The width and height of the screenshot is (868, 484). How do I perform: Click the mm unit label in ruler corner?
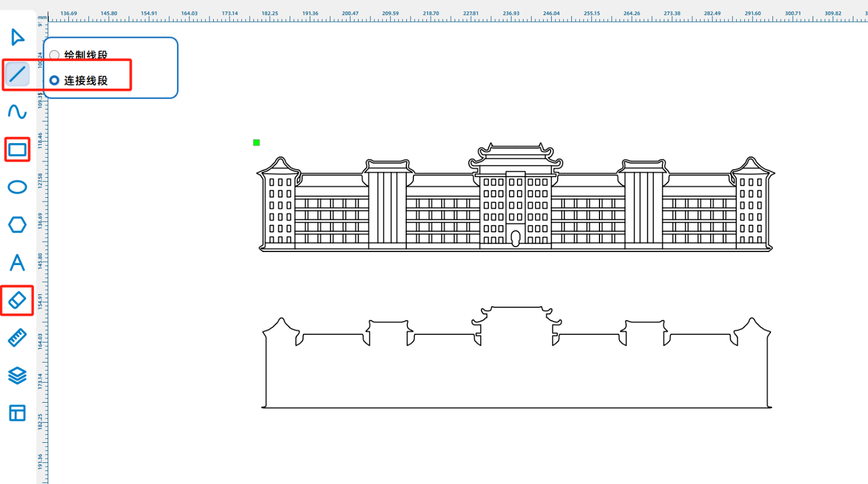[42, 17]
